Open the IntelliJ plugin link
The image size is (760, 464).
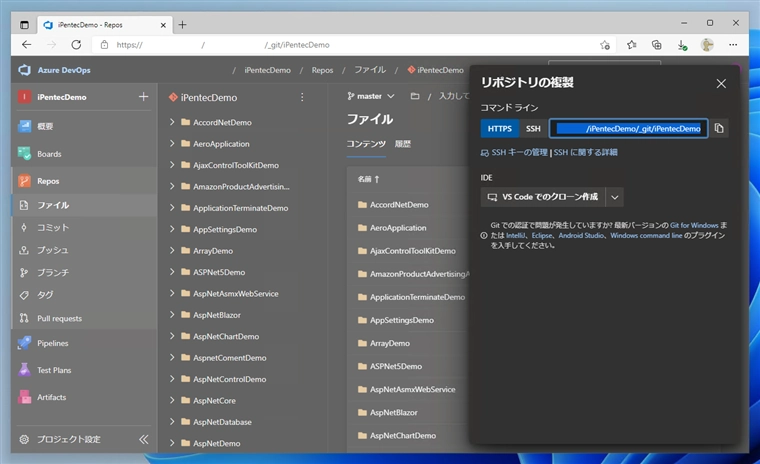515,236
